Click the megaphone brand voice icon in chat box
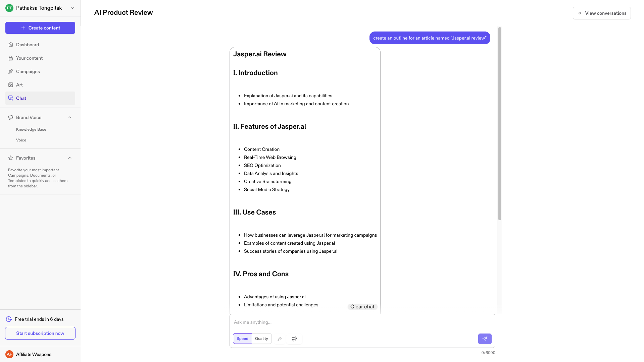Image resolution: width=644 pixels, height=362 pixels. coord(294,339)
